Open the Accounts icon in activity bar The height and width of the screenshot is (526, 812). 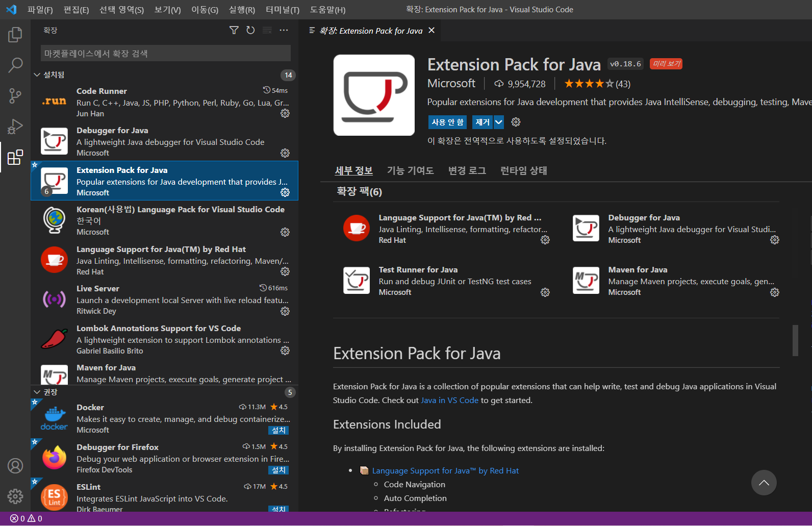point(15,466)
